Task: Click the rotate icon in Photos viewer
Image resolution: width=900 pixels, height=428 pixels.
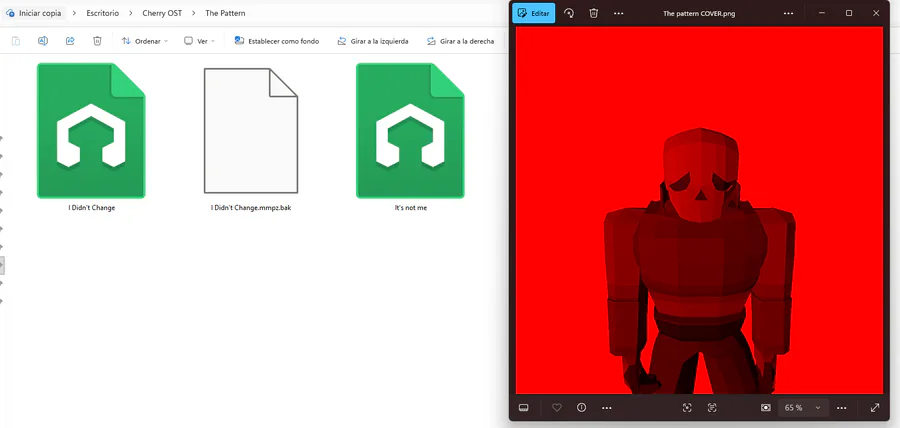Action: [x=569, y=13]
